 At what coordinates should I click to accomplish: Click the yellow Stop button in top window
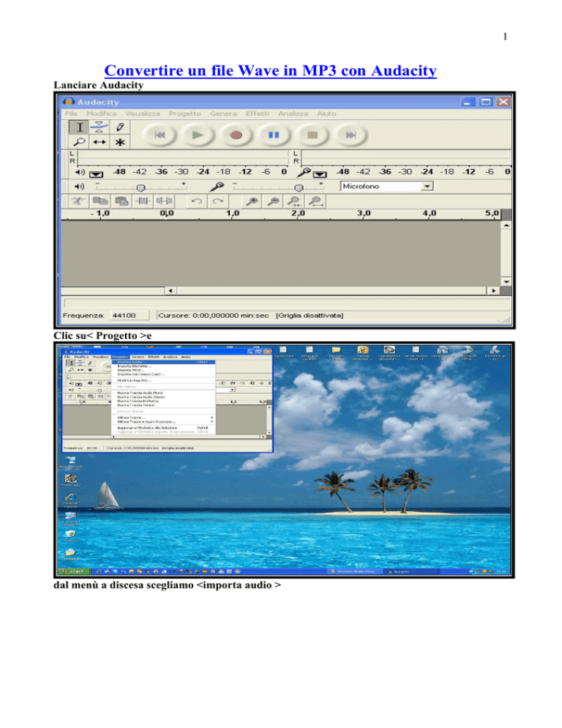[312, 135]
